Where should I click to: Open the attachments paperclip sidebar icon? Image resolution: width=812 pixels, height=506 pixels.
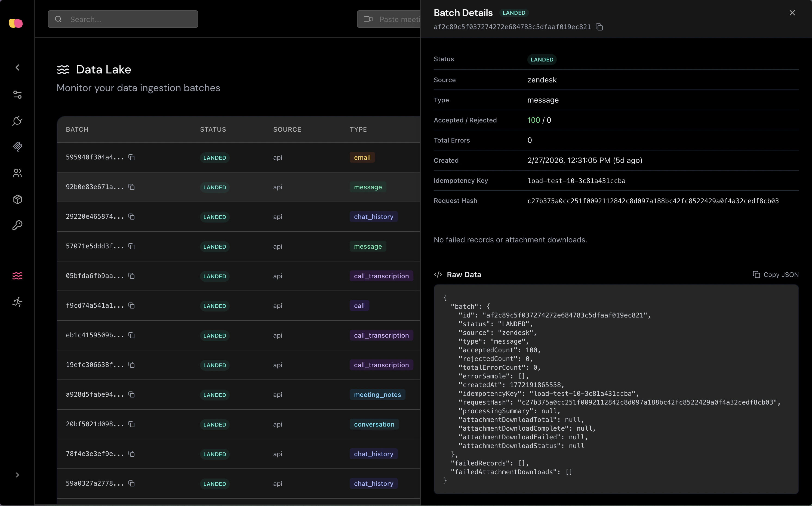coord(17,147)
